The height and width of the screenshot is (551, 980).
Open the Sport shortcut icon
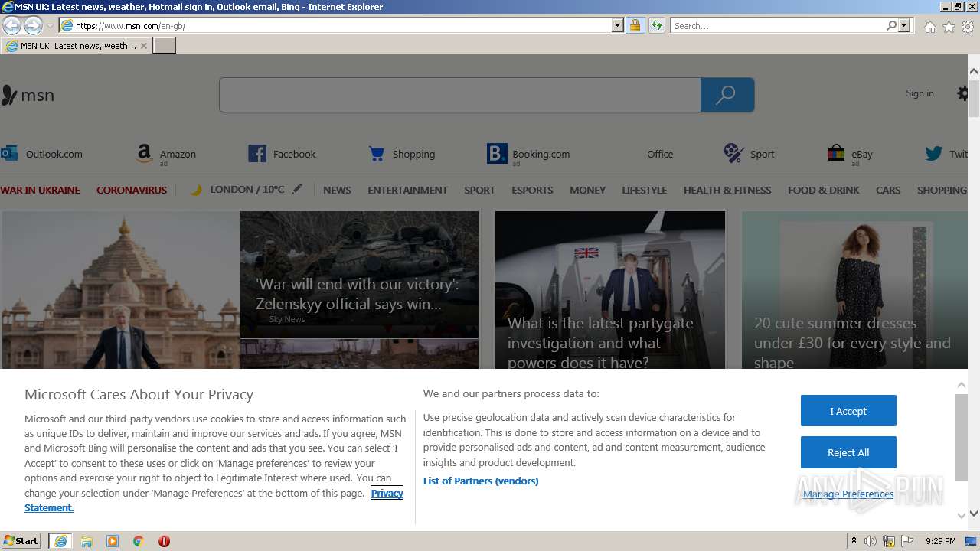(x=733, y=153)
